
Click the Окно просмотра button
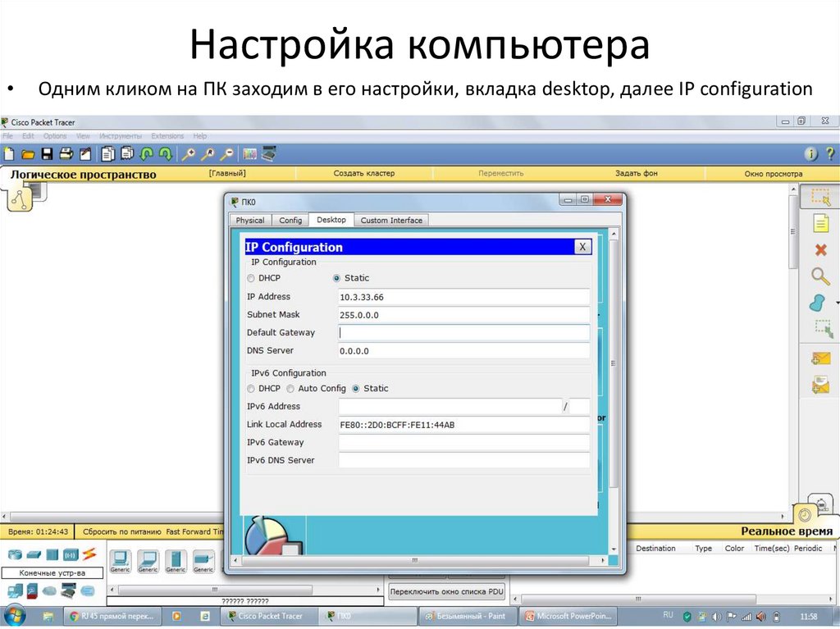click(x=773, y=174)
